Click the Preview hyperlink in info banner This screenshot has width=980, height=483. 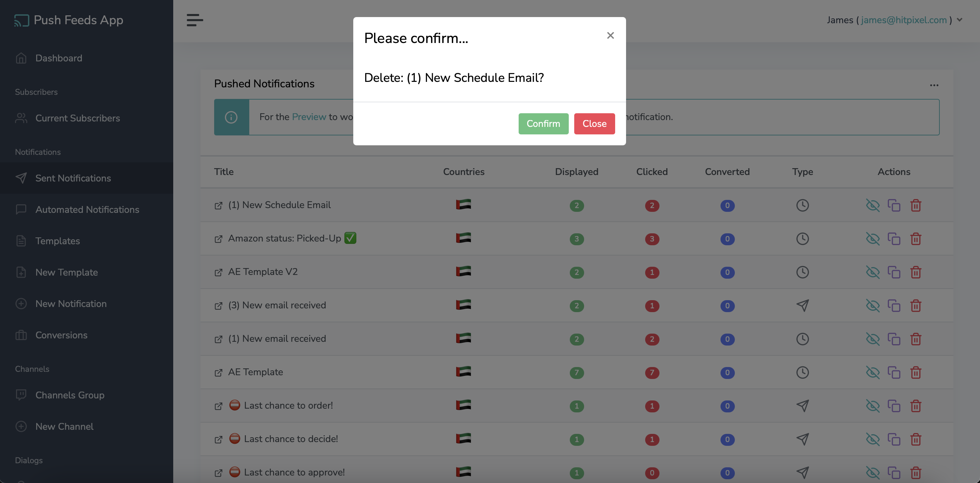pos(309,116)
